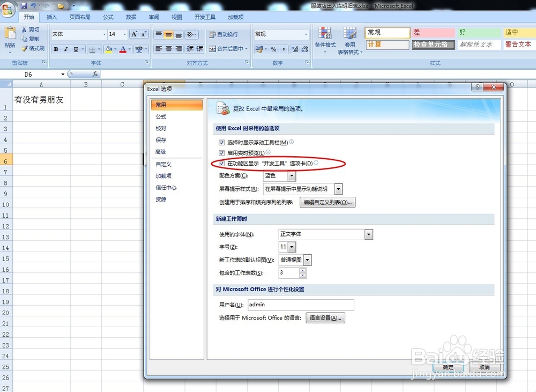Switch to the Formulas ribbon tab

108,17
